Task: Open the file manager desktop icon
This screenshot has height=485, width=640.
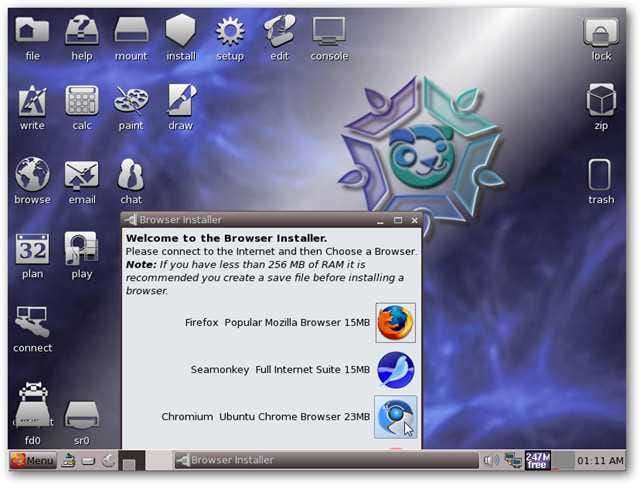Action: pos(32,30)
